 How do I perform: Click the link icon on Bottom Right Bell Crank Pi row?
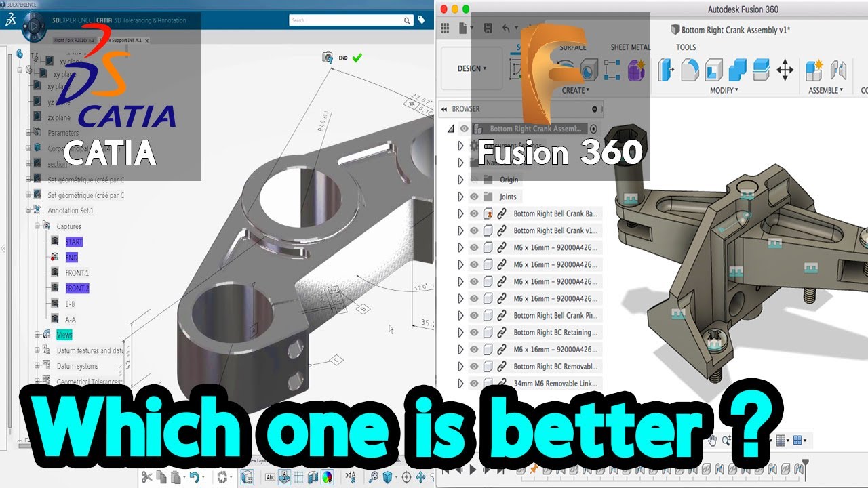502,315
